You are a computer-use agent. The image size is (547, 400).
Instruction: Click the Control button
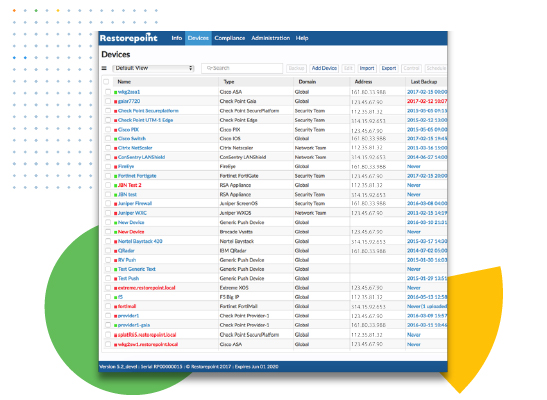[x=411, y=68]
